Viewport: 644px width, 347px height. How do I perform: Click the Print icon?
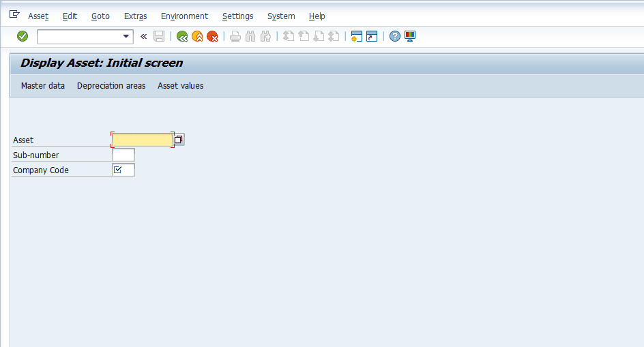[x=235, y=37]
